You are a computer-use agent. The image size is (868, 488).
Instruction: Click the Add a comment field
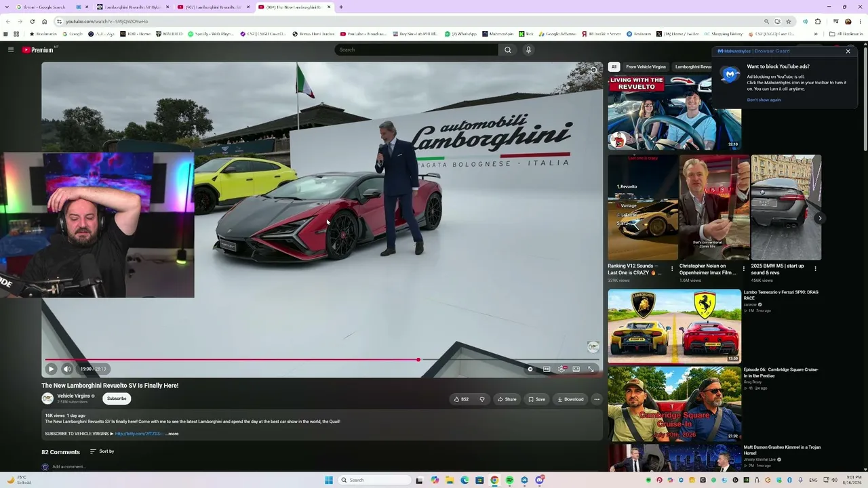click(x=68, y=467)
